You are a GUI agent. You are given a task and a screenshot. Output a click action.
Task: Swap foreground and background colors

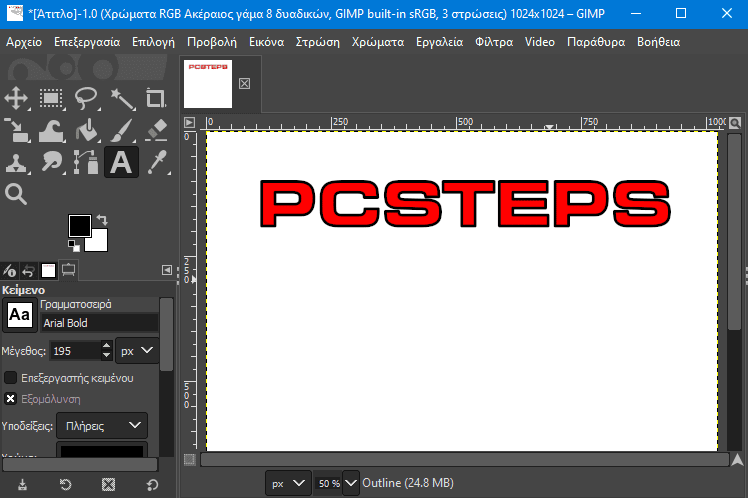(102, 220)
